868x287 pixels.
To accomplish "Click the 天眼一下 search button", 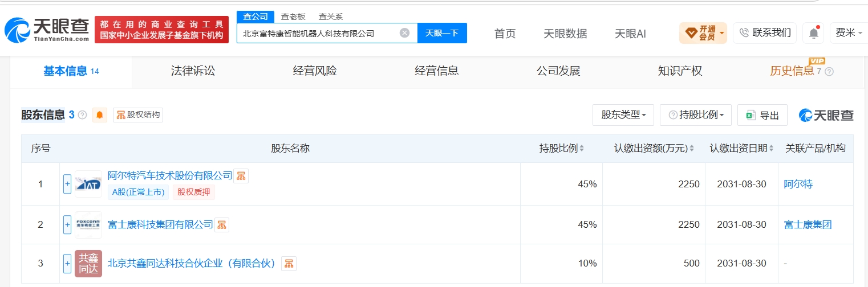I will pyautogui.click(x=442, y=33).
